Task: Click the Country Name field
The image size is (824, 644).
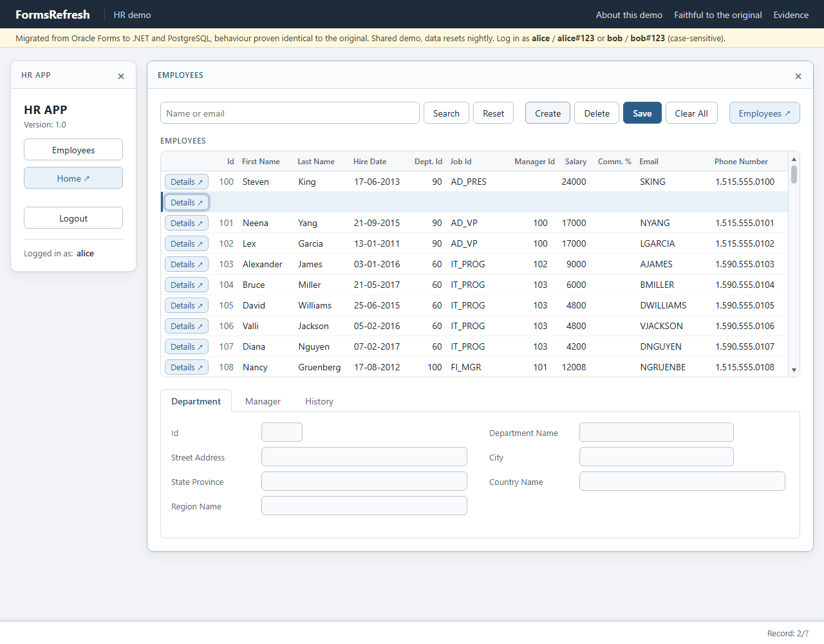Action: coord(682,482)
